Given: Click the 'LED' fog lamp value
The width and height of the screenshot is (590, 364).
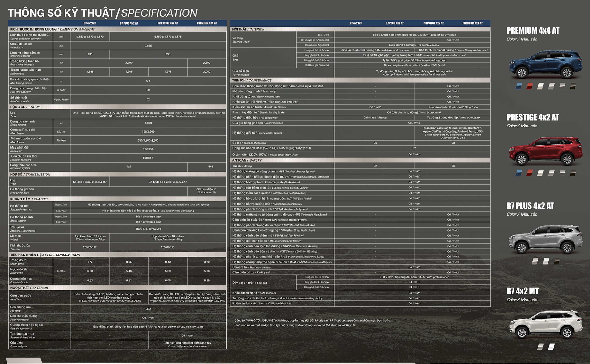Looking at the screenshot, I should pyautogui.click(x=148, y=309).
